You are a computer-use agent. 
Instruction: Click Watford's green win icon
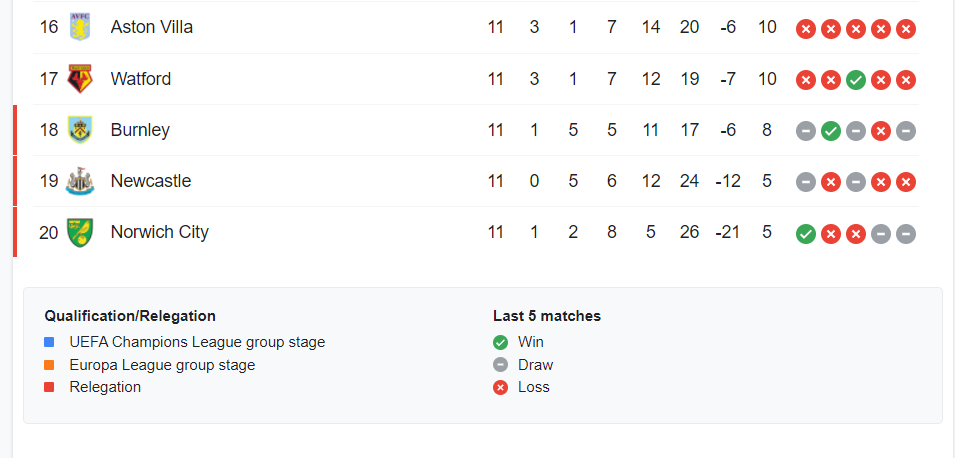tap(856, 80)
